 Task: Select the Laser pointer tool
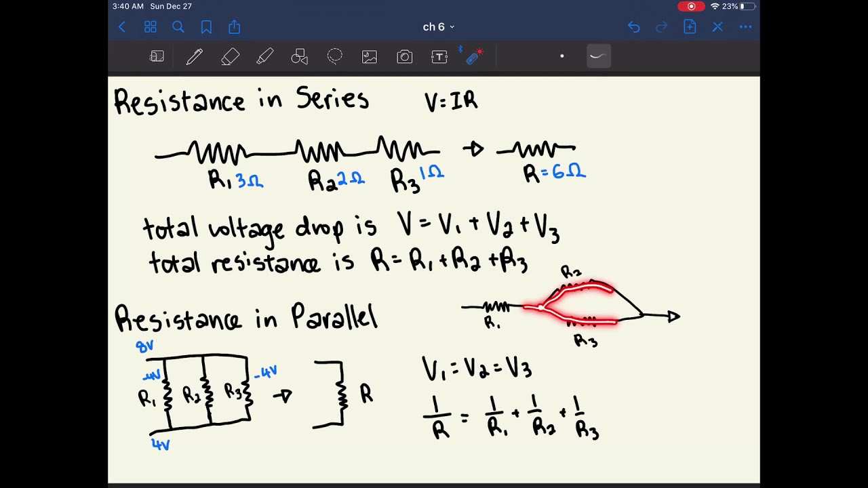click(474, 56)
